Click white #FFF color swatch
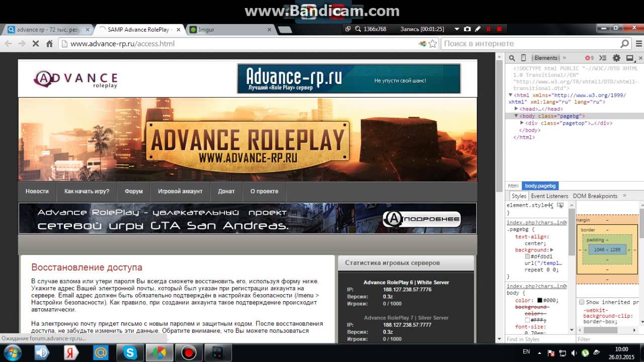 527,320
